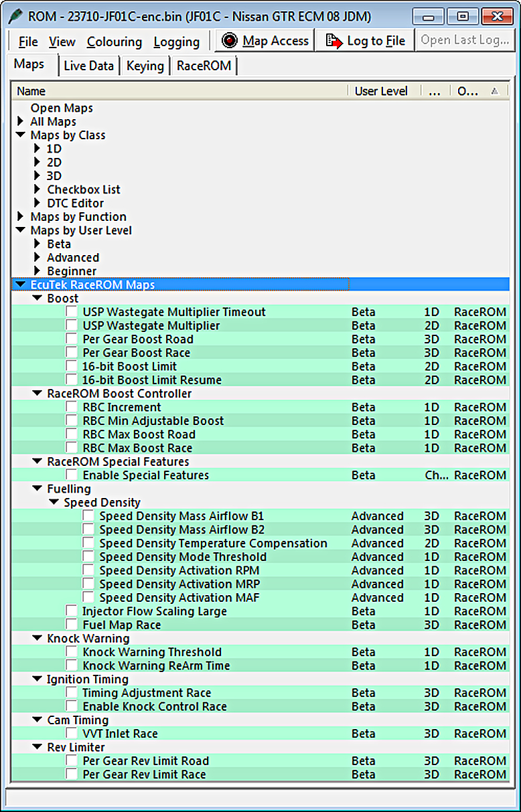The height and width of the screenshot is (812, 521).
Task: Click the sort arrow in last column header
Action: tap(494, 91)
